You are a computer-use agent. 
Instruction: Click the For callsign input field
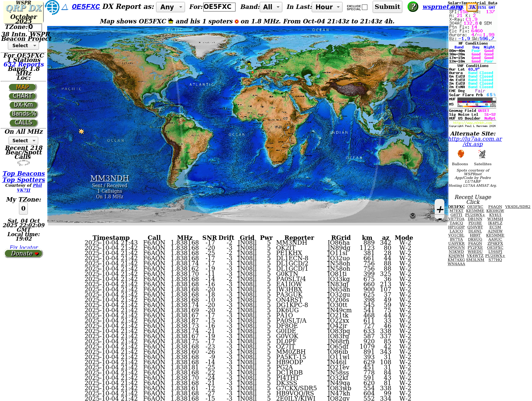pyautogui.click(x=219, y=7)
